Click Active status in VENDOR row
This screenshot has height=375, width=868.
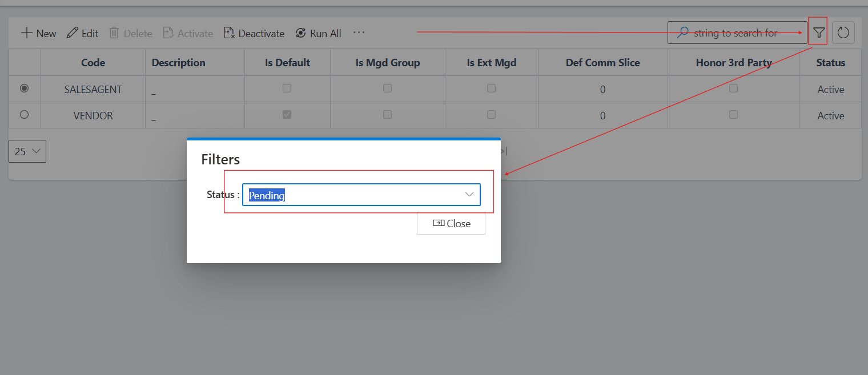(831, 115)
